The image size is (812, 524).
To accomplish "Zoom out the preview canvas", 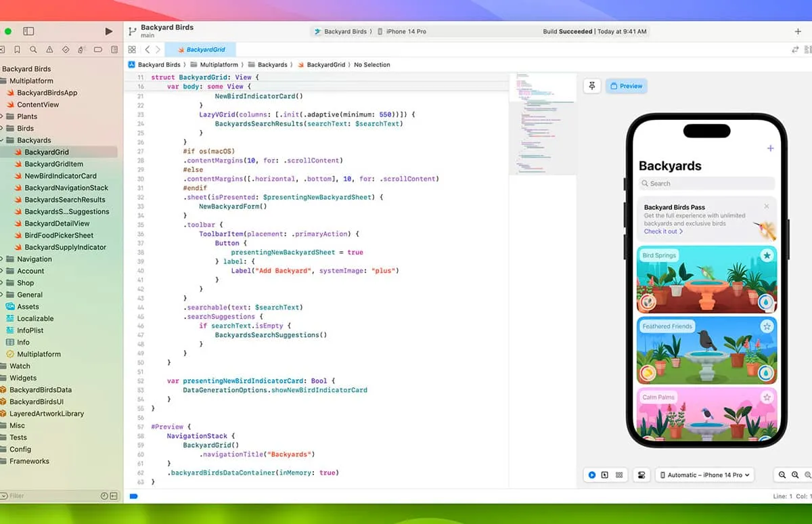I will click(x=782, y=475).
